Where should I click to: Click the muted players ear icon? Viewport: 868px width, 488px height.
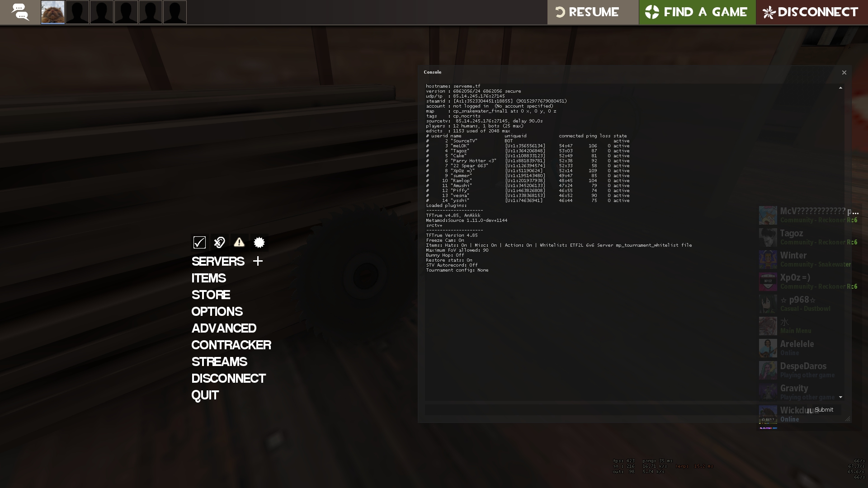[x=219, y=243]
